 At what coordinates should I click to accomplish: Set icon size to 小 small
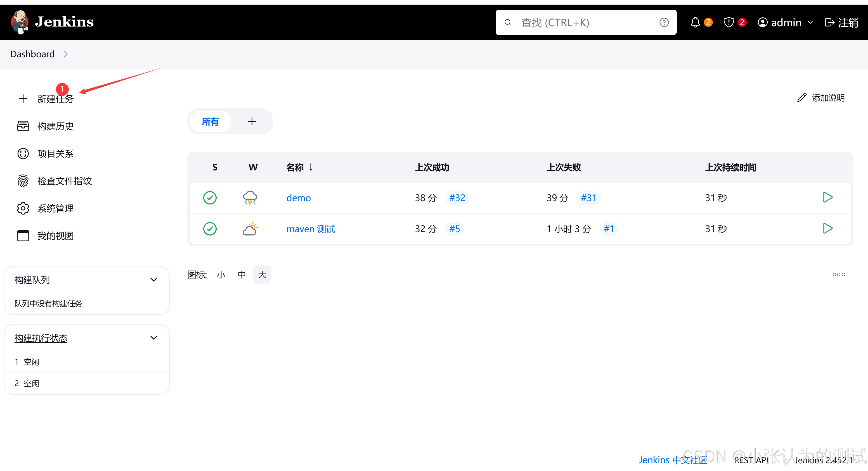[221, 275]
